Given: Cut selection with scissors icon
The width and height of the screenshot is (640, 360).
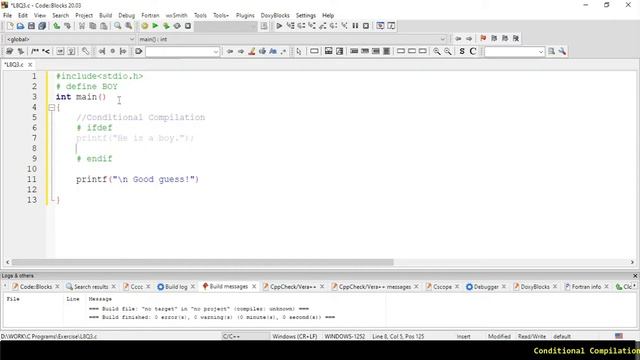Looking at the screenshot, I should pos(82,26).
